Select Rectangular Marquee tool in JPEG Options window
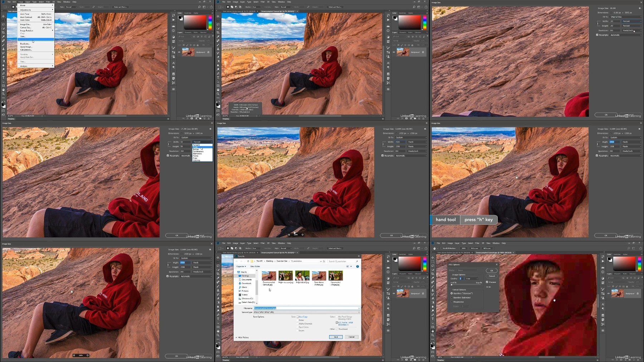 tap(433, 261)
